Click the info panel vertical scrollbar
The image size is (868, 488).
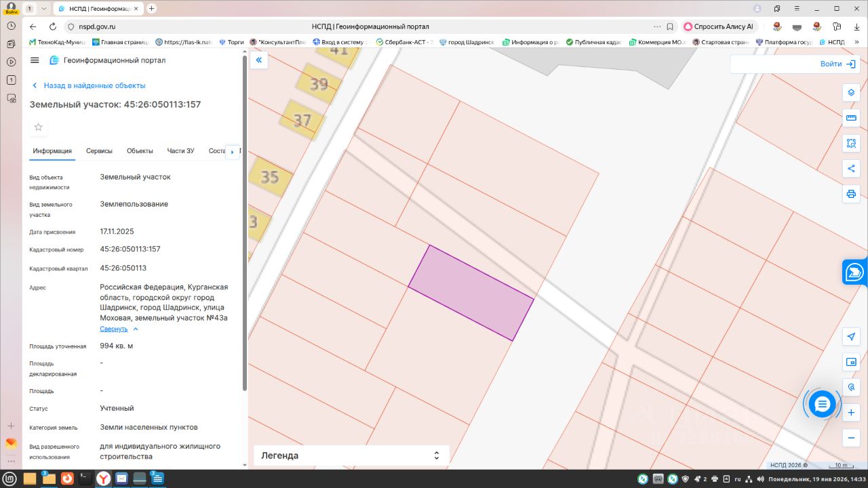tap(244, 224)
